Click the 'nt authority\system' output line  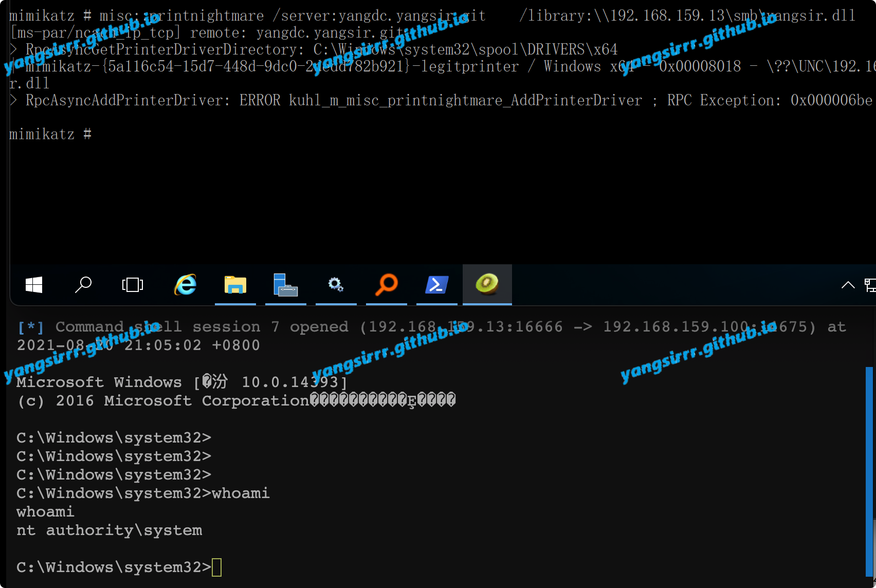pos(109,530)
